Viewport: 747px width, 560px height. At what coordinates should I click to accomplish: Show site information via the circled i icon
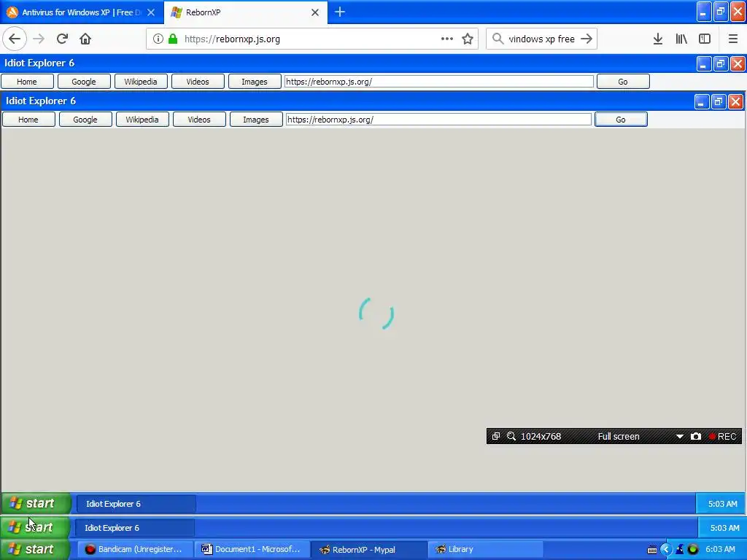158,39
